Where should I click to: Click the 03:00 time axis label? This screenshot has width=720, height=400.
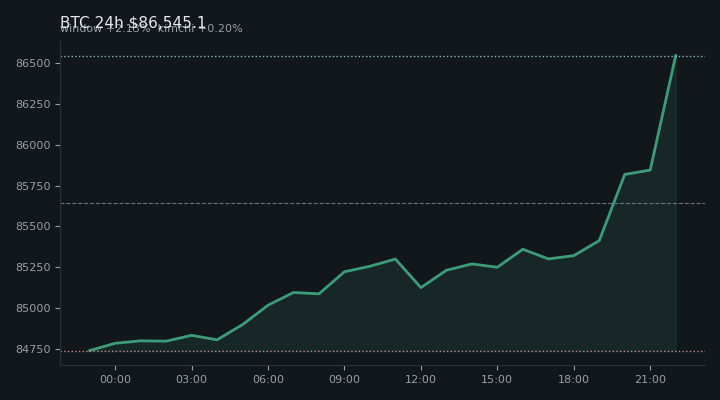coord(191,379)
